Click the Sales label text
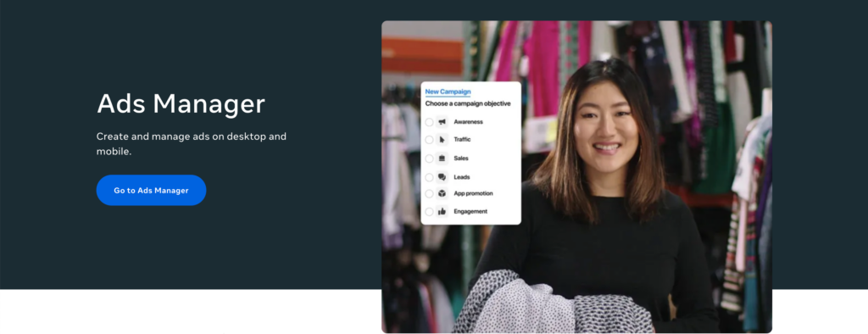The width and height of the screenshot is (868, 334). click(x=461, y=159)
